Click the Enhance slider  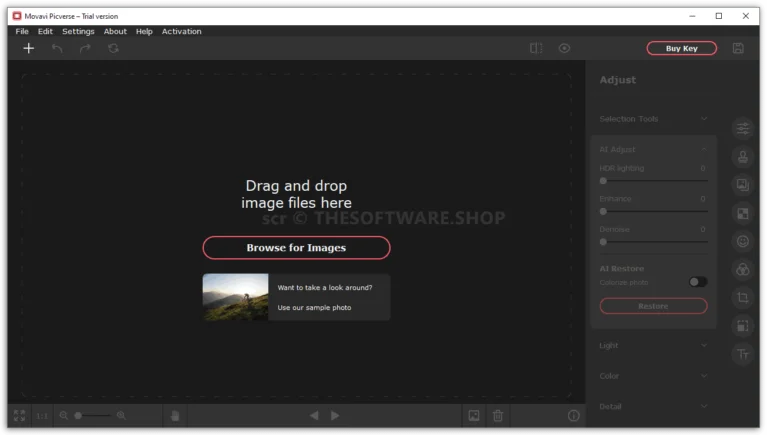click(654, 211)
